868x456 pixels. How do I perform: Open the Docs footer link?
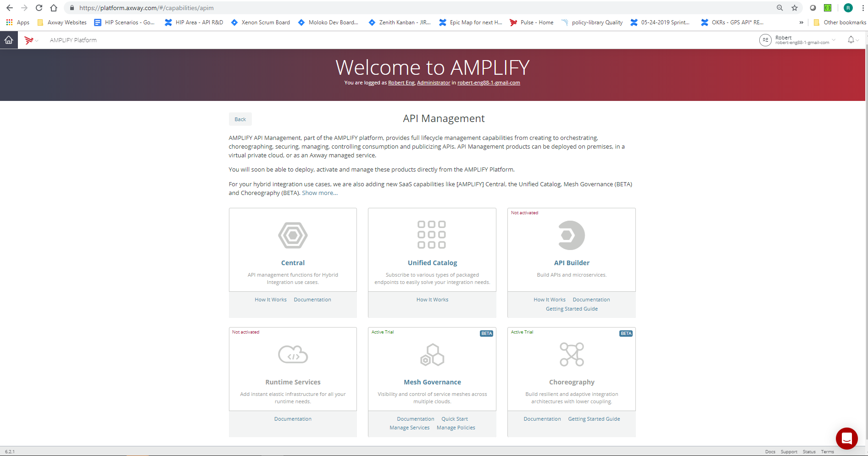click(x=770, y=452)
